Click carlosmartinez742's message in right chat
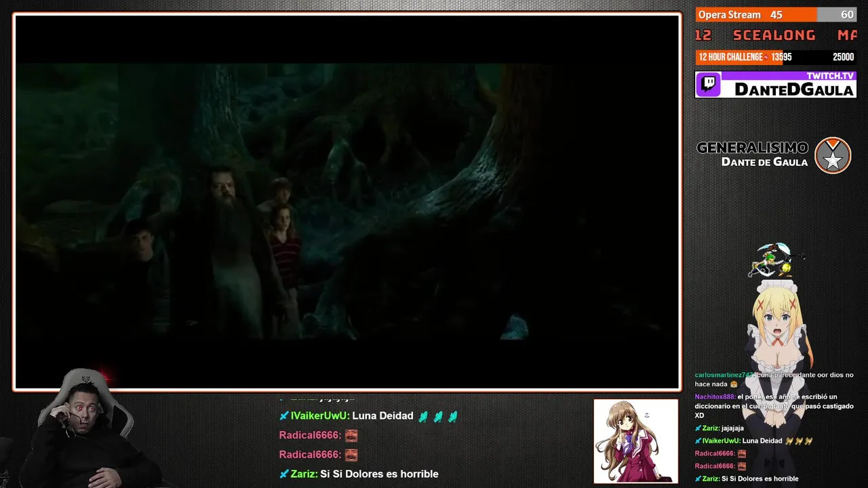 (x=774, y=380)
